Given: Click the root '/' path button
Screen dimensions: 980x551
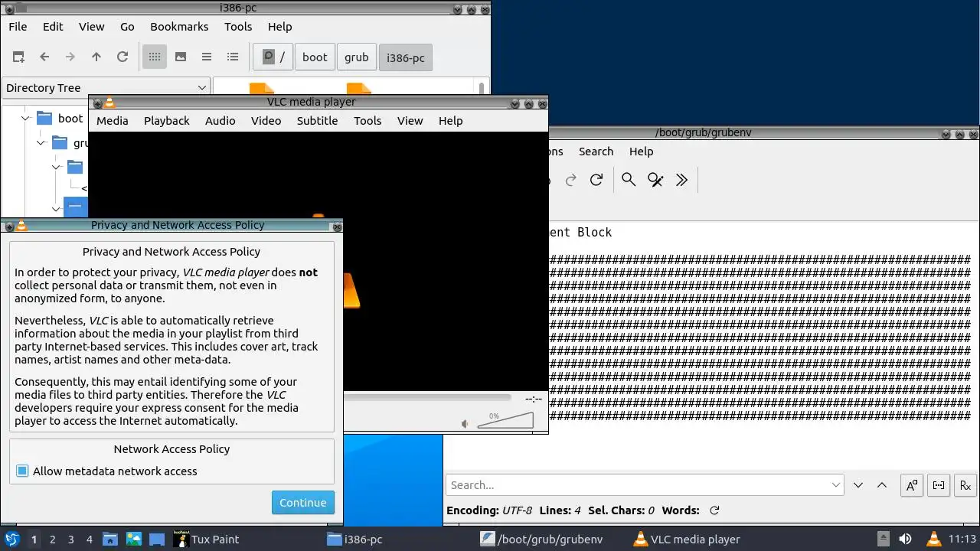Looking at the screenshot, I should coord(273,57).
